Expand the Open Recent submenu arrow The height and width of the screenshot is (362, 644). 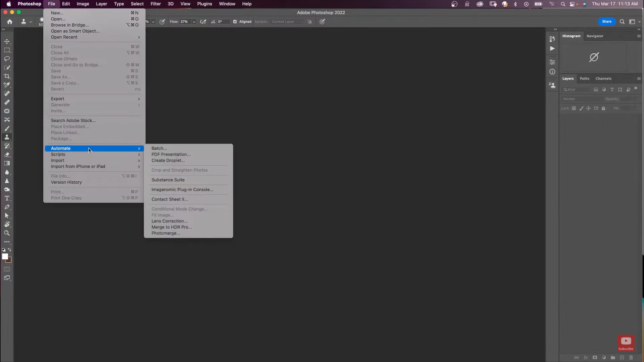(x=139, y=37)
